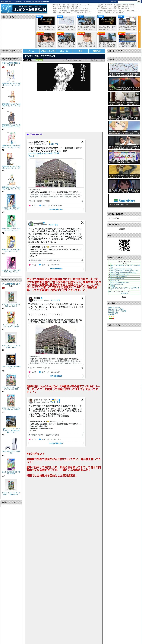This screenshot has height=644, width=142.
Task: Open X logo on komukaepapa tweet
Action: tap(82, 223)
